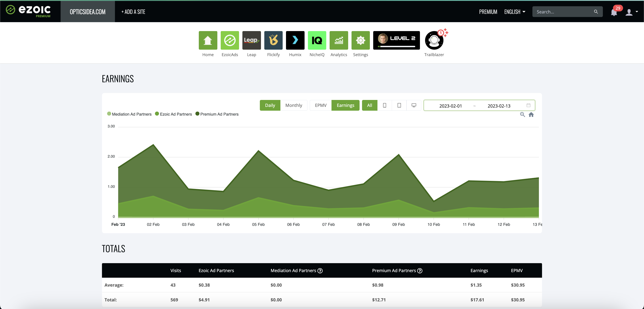Click the Total earnings value $17.61
Screen dimensions: 644x309
(477, 300)
